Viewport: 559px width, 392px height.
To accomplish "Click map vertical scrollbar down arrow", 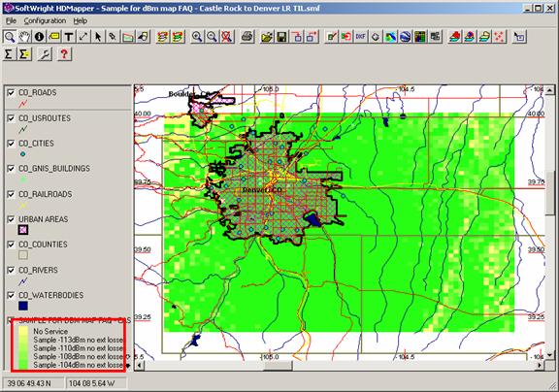I will click(549, 355).
